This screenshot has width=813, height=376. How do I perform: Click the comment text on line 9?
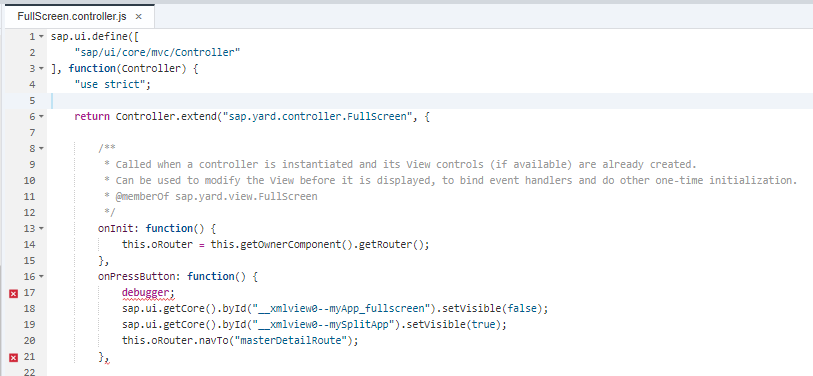click(399, 164)
